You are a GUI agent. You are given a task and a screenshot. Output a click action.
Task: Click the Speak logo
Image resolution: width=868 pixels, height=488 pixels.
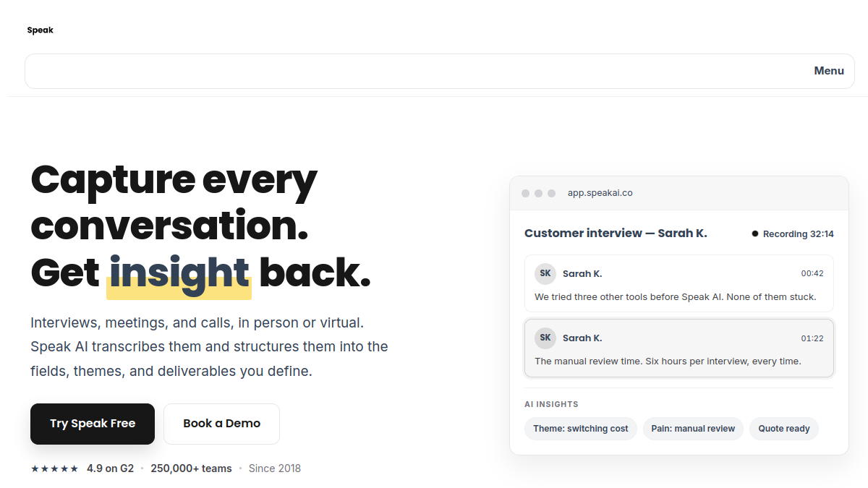[40, 30]
